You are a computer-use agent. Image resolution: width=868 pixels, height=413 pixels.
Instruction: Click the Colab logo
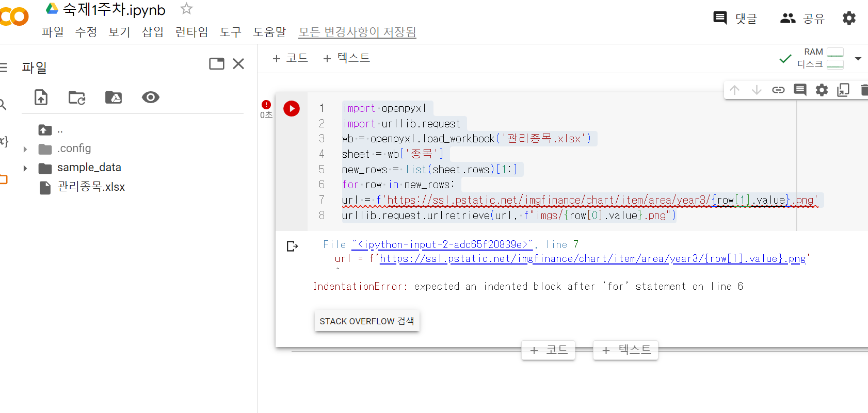click(14, 17)
